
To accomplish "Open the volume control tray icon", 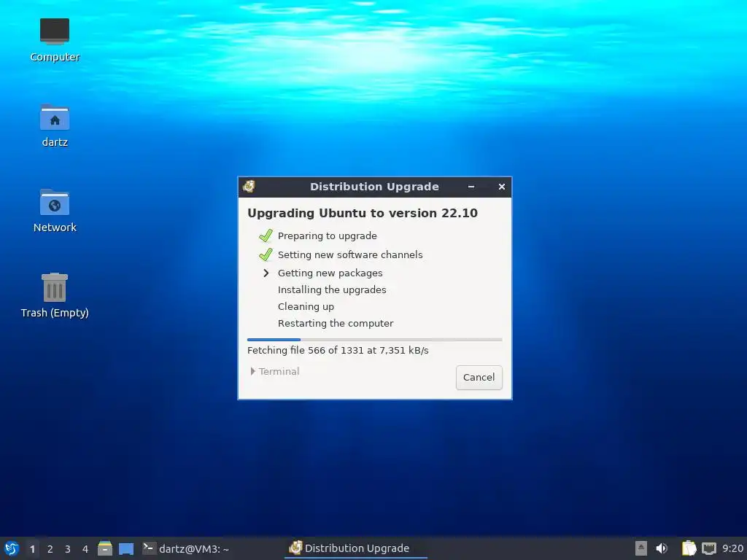I will pos(662,548).
